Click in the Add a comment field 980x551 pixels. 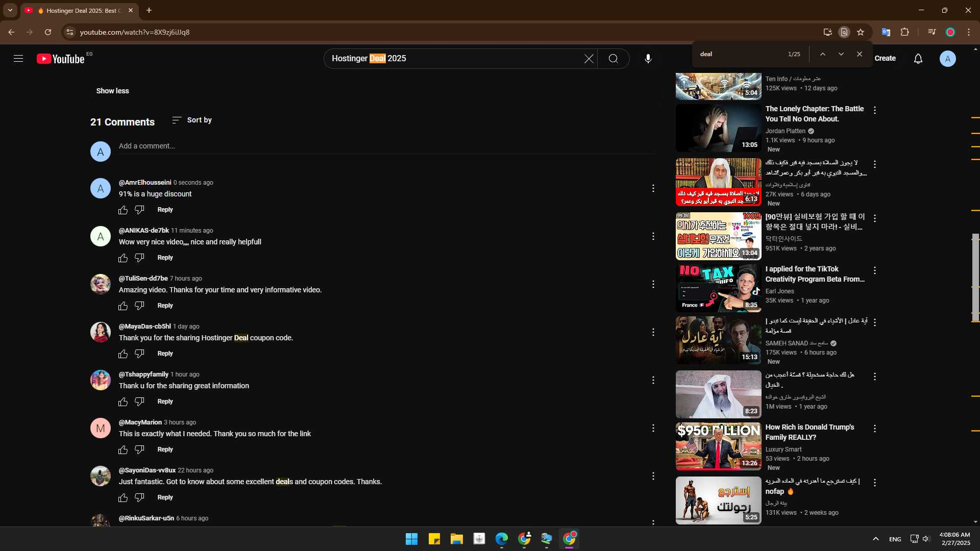tap(386, 146)
